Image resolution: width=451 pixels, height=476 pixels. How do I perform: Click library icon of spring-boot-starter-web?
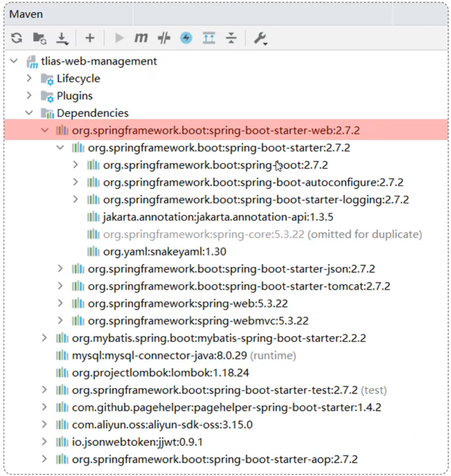click(x=62, y=130)
